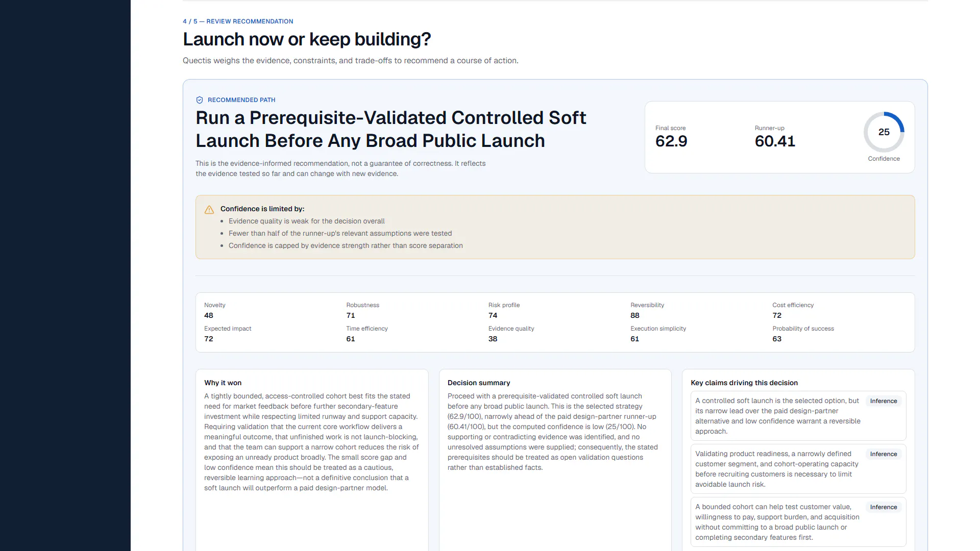This screenshot has width=980, height=551.
Task: Click the warning triangle icon in confidence notice
Action: 209,210
